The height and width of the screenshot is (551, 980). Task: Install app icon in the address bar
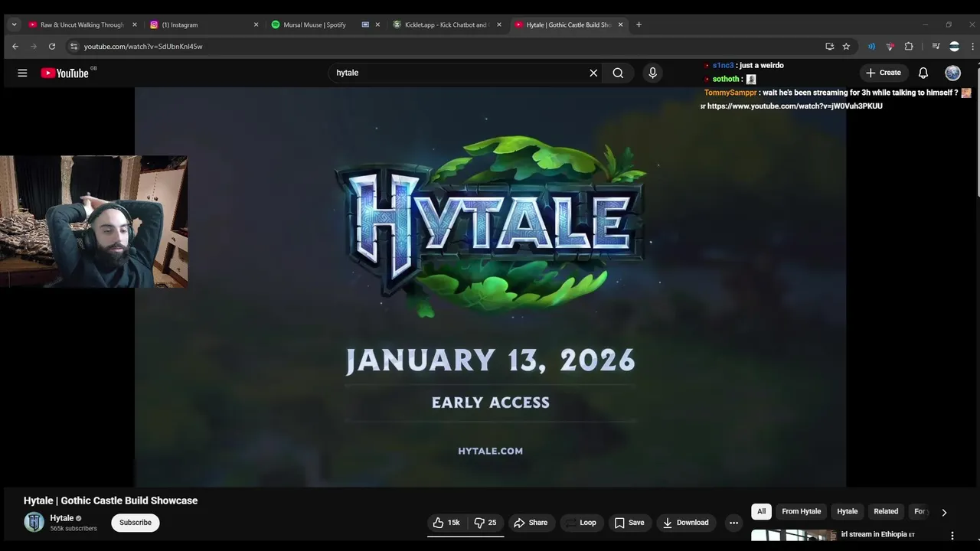[x=829, y=47]
